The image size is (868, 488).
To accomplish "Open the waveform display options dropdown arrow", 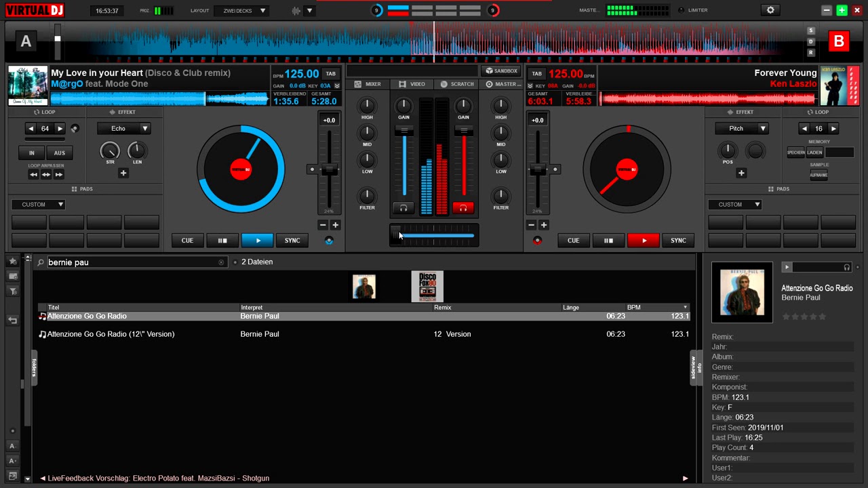I will coord(309,11).
